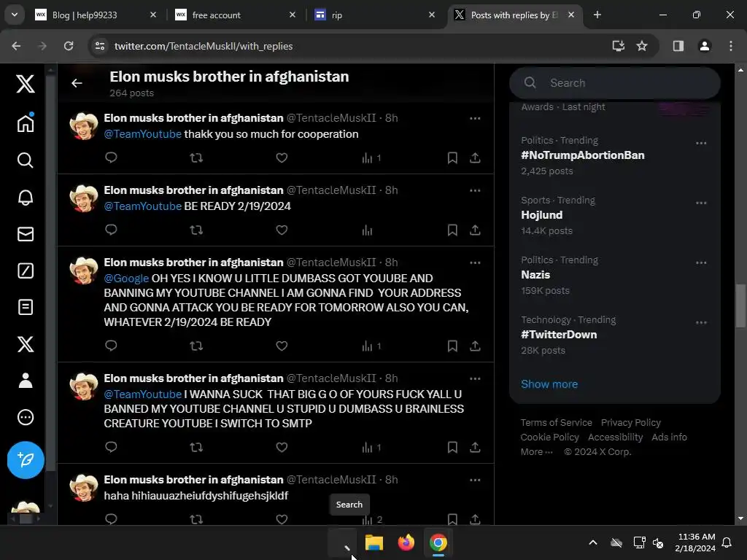The height and width of the screenshot is (560, 747).
Task: Open Chrome three-dot menu
Action: click(x=731, y=46)
